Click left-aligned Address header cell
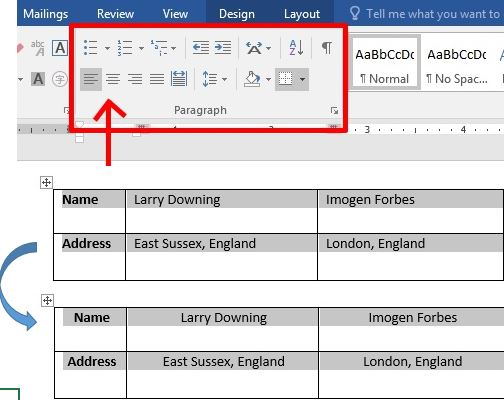Viewport: 504px width, 400px height. click(x=89, y=257)
